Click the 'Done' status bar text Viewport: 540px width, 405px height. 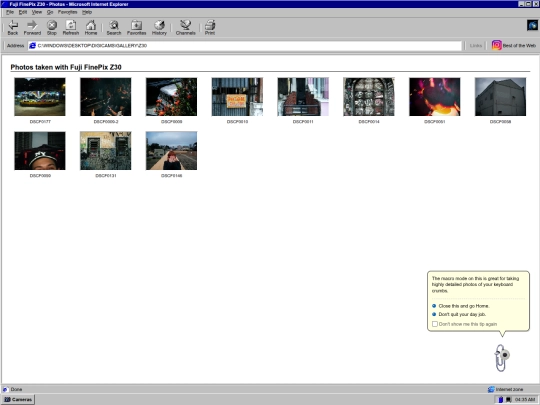click(x=16, y=389)
